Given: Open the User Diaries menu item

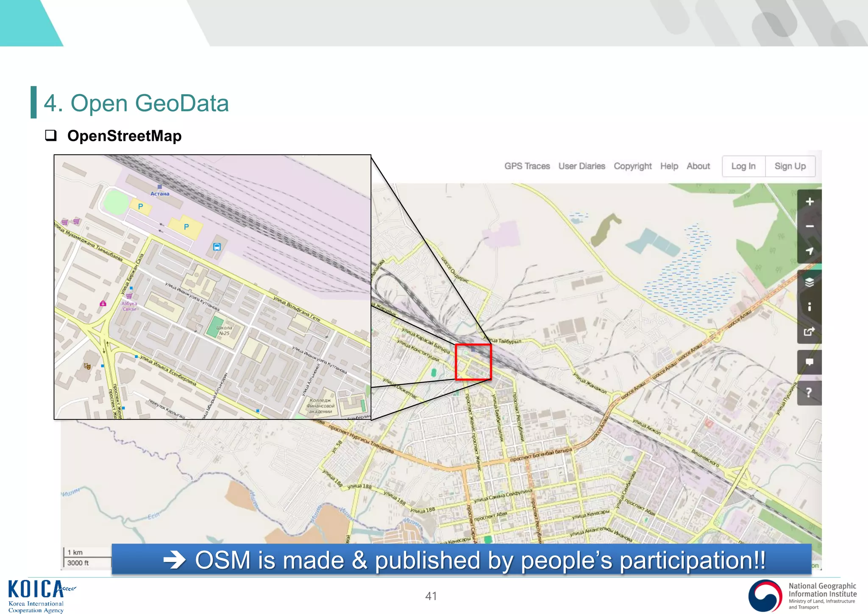Looking at the screenshot, I should pyautogui.click(x=581, y=166).
